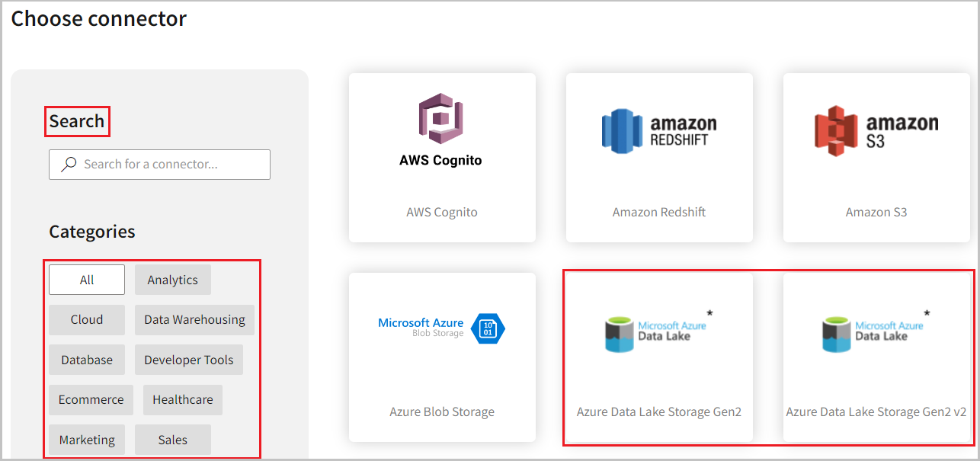Filter connectors by Analytics
The width and height of the screenshot is (980, 461).
[173, 280]
